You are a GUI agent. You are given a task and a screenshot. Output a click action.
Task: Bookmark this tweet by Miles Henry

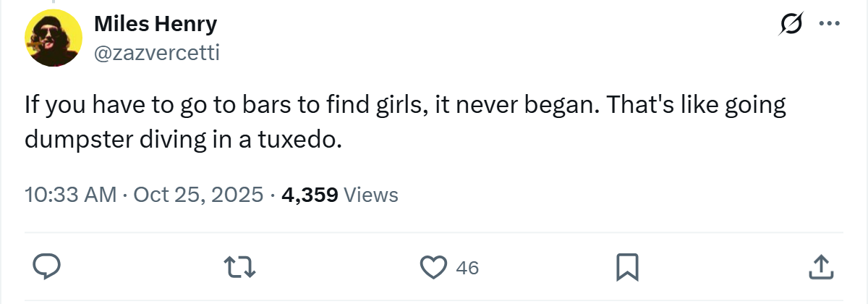pyautogui.click(x=627, y=267)
